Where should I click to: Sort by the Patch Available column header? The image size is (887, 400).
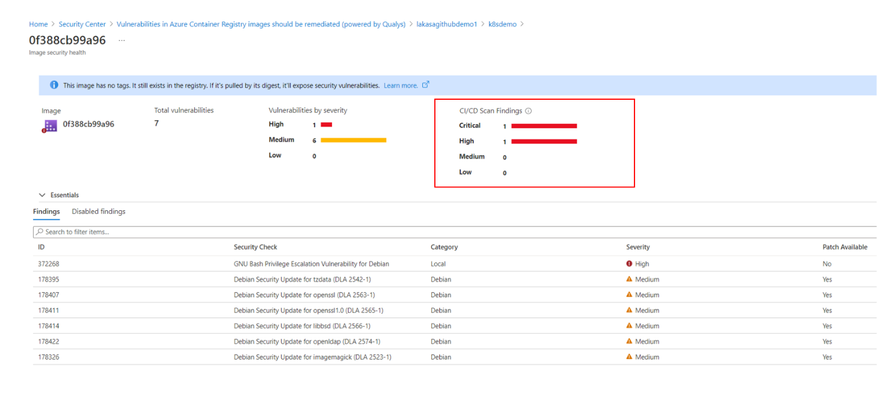tap(845, 248)
